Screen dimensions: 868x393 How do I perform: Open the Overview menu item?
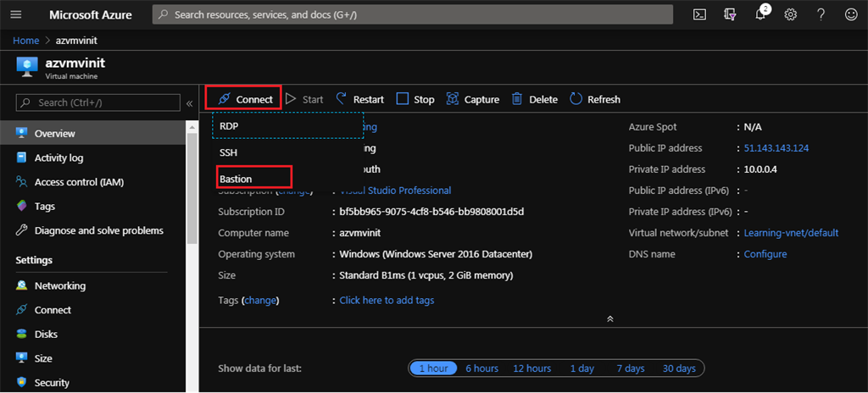click(x=93, y=133)
